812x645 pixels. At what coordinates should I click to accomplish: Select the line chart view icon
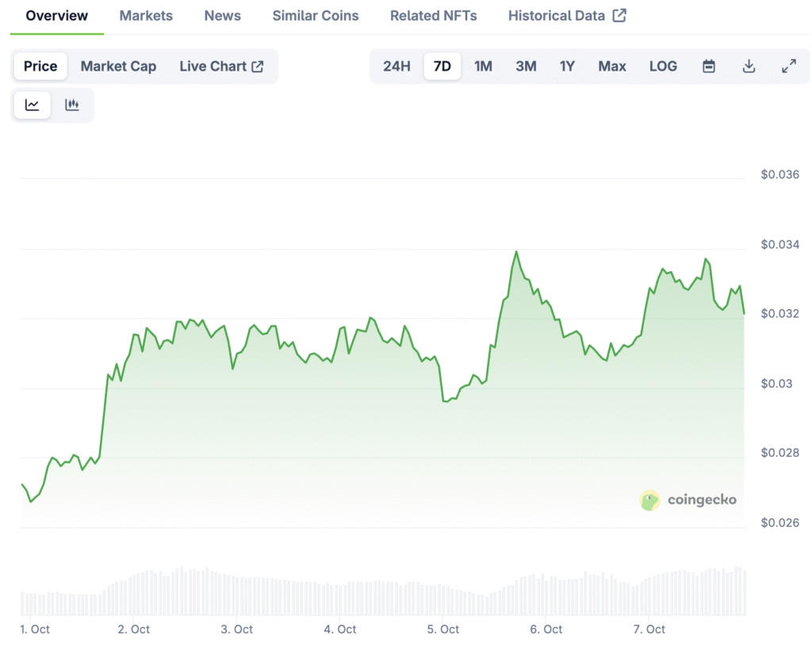[33, 105]
